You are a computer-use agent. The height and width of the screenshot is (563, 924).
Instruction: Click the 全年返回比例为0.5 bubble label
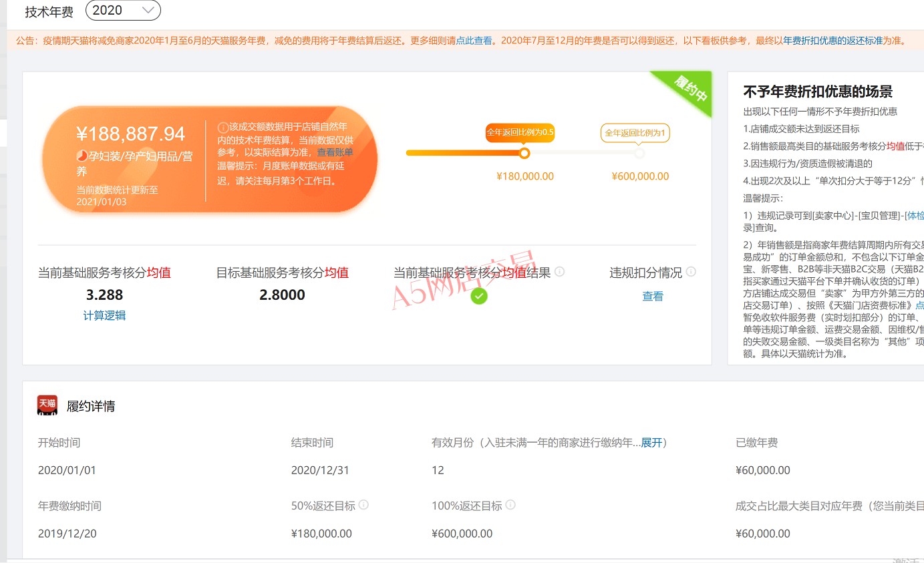520,132
